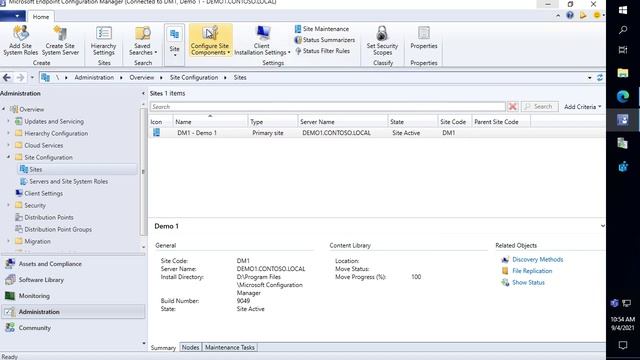Expand the Hierarchy Configuration node
Screen dimensions: 640x360
click(8, 133)
